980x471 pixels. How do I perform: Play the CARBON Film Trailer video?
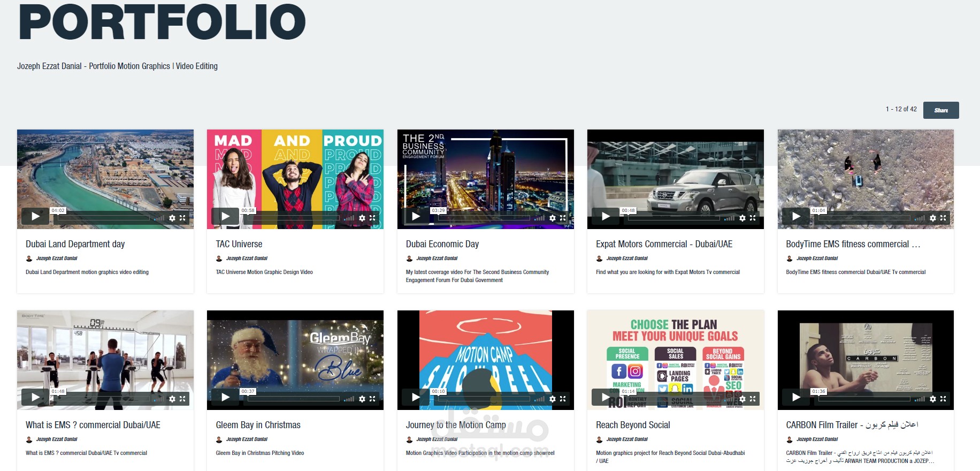point(796,397)
